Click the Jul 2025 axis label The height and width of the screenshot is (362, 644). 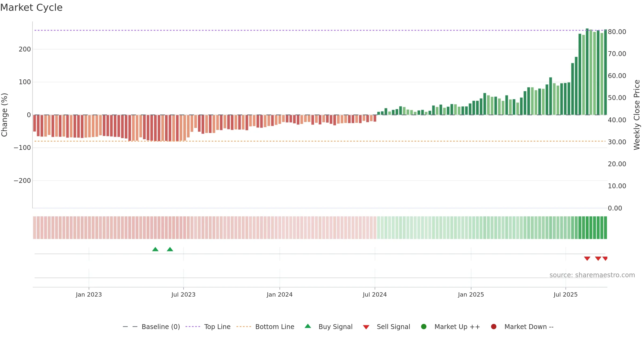click(x=566, y=295)
